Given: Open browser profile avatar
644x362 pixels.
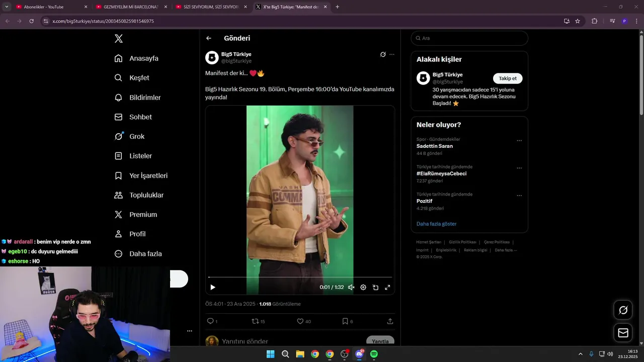Looking at the screenshot, I should 624,21.
